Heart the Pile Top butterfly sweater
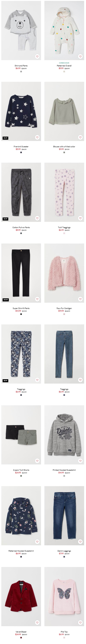This screenshot has height=644, width=86. click(x=80, y=623)
